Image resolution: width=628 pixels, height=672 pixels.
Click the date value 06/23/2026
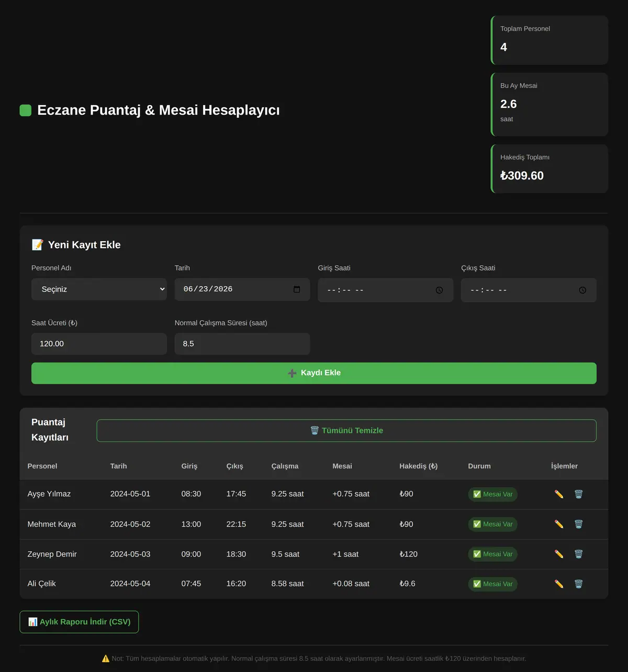tap(208, 289)
